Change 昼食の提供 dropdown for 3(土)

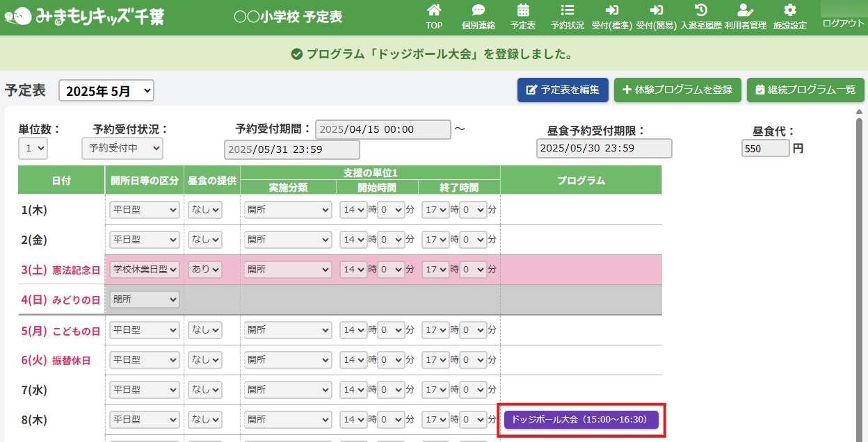pyautogui.click(x=205, y=270)
